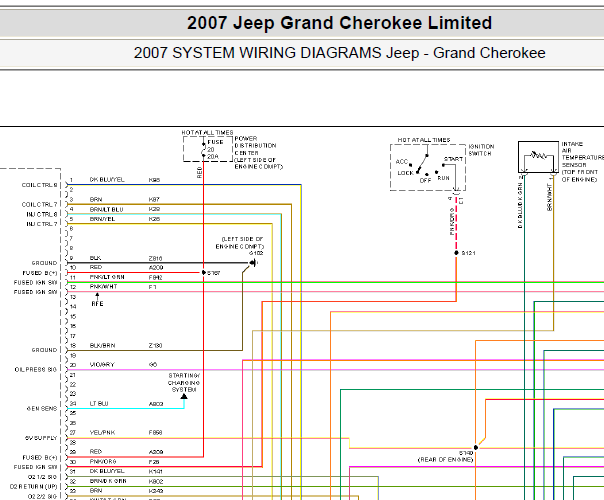Click the "G102" ground label

(256, 253)
